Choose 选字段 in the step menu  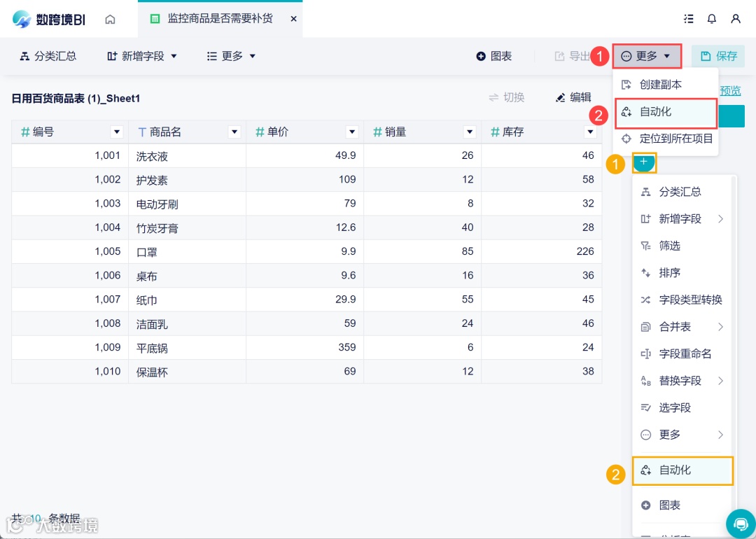[x=682, y=408]
